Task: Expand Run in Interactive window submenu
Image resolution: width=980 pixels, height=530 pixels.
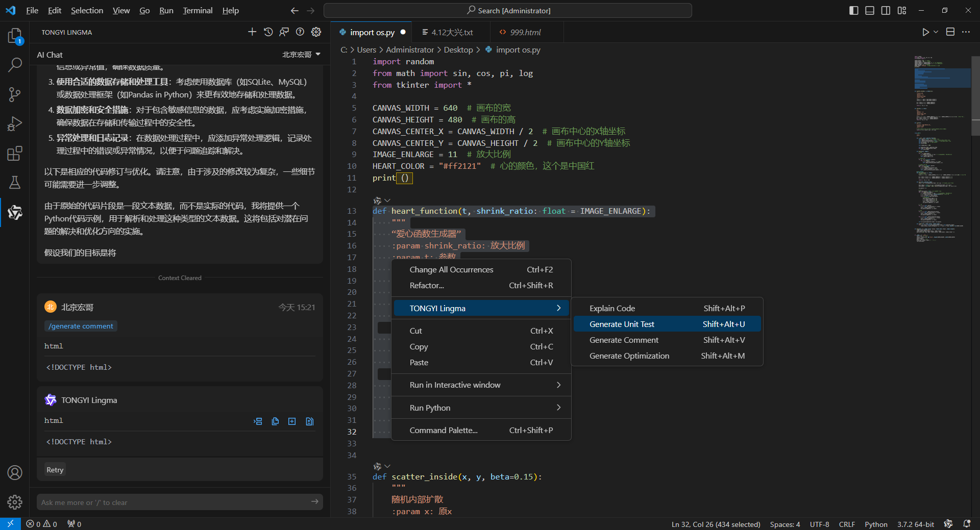Action: coord(481,385)
